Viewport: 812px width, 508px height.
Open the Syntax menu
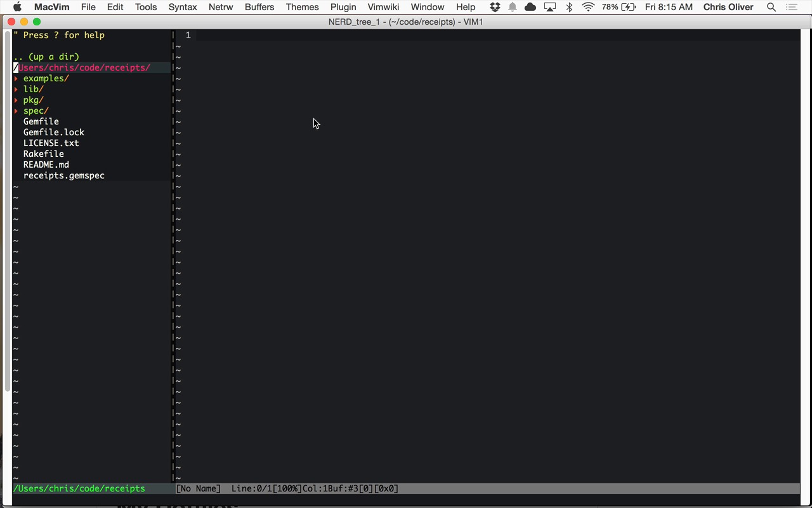click(183, 7)
